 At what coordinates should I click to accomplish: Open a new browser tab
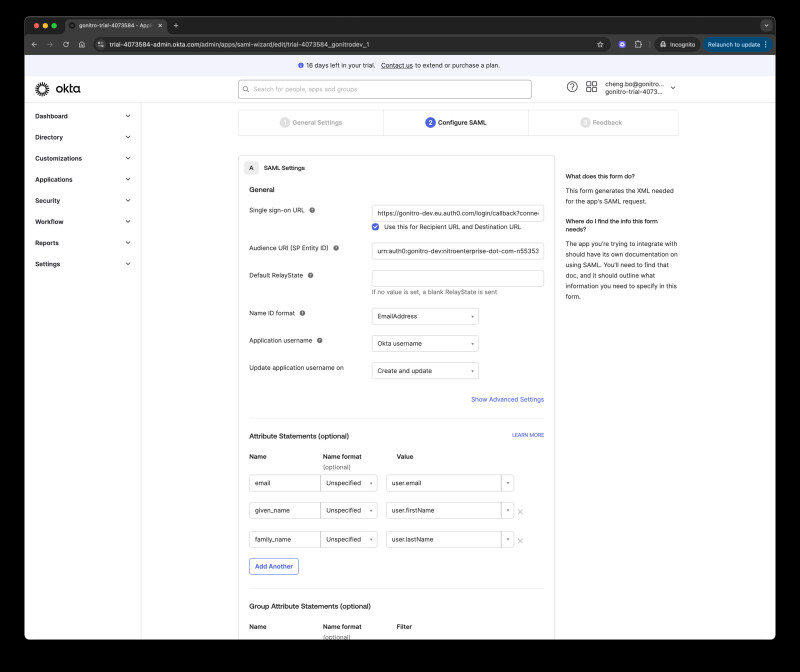(x=176, y=26)
